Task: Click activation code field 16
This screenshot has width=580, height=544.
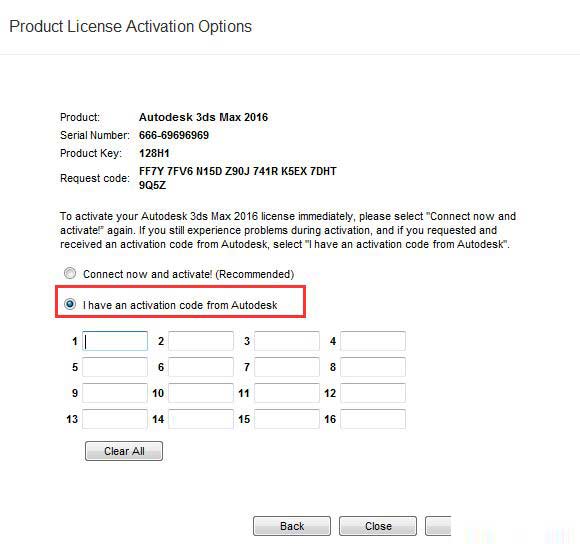Action: click(373, 419)
